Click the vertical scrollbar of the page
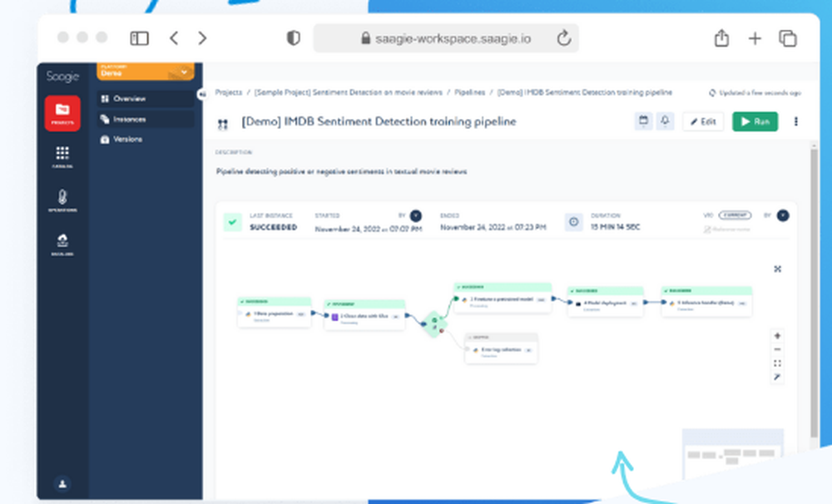 (x=815, y=294)
